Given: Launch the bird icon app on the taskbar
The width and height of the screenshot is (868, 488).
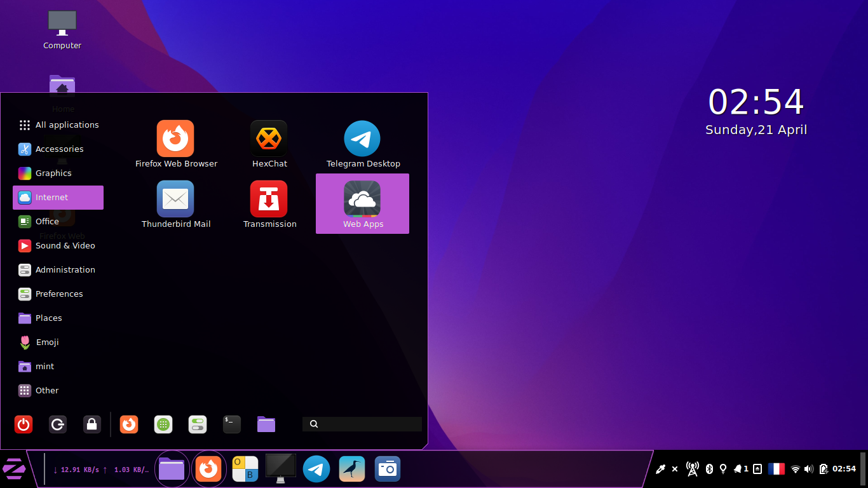Looking at the screenshot, I should tap(352, 470).
